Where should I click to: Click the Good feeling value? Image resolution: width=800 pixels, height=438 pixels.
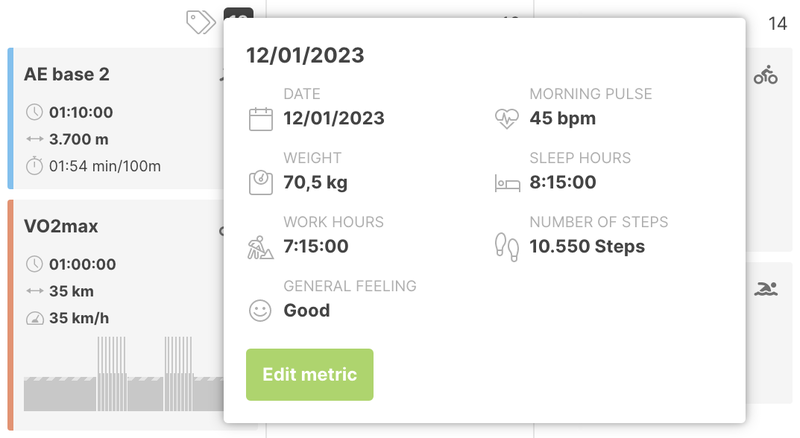coord(307,310)
